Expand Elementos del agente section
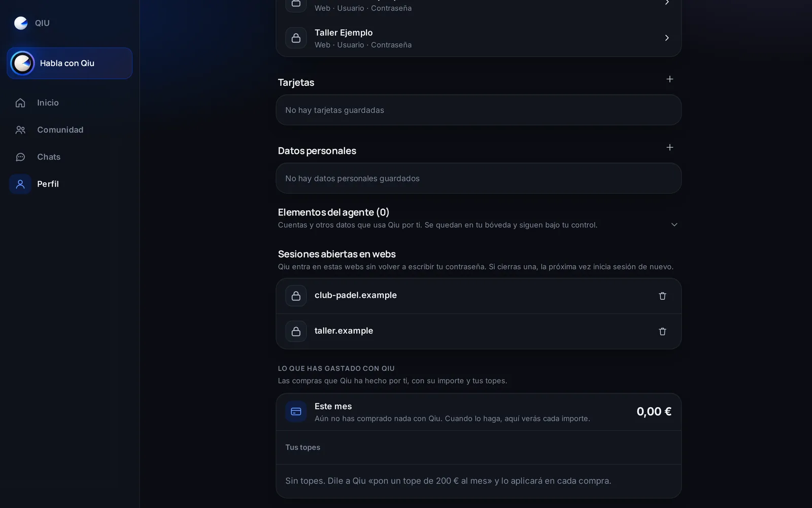 [x=674, y=225]
